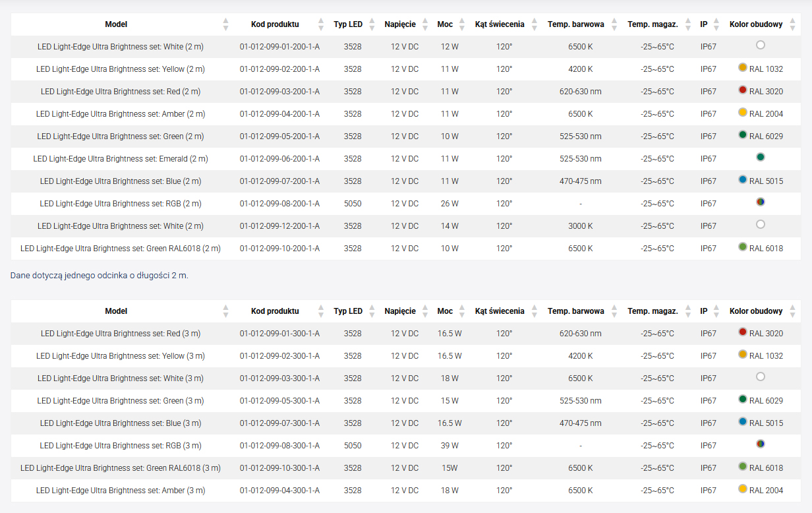Click the red RAL 3020 swatch in Red (2 m) row
The image size is (812, 513).
pos(743,90)
